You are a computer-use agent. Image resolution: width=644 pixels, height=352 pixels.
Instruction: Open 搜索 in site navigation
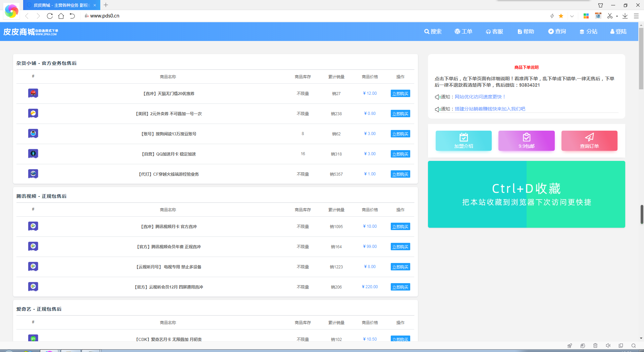pos(433,31)
